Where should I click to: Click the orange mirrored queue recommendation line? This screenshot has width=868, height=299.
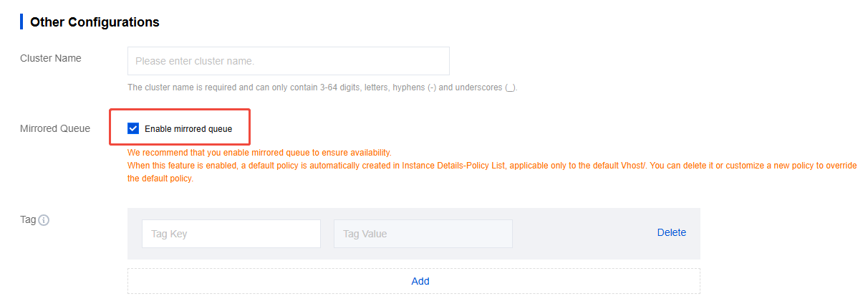(x=259, y=153)
